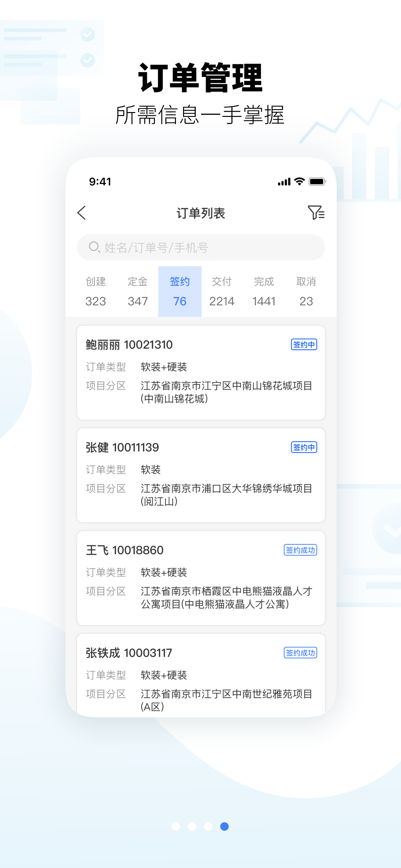Tap the search magnifier icon

(94, 247)
